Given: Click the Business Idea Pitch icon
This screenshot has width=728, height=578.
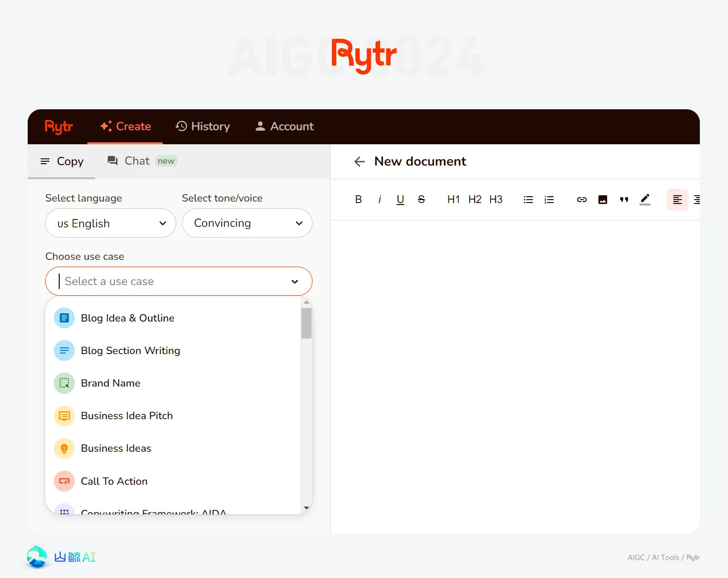Looking at the screenshot, I should (64, 416).
